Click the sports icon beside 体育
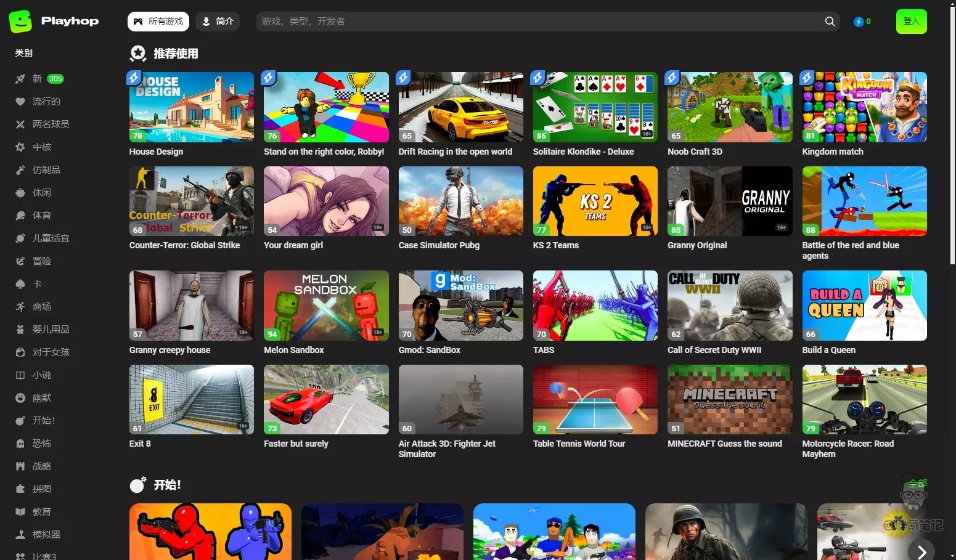Viewport: 956px width, 560px height. pos(20,216)
